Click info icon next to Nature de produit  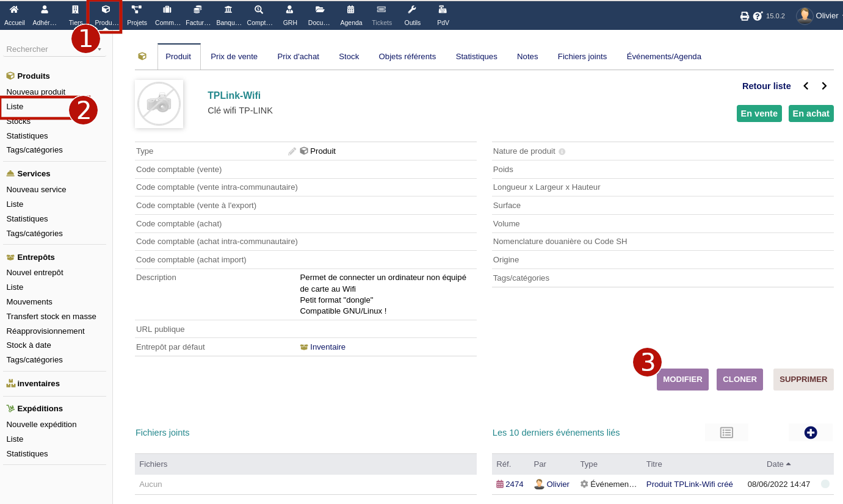[562, 151]
